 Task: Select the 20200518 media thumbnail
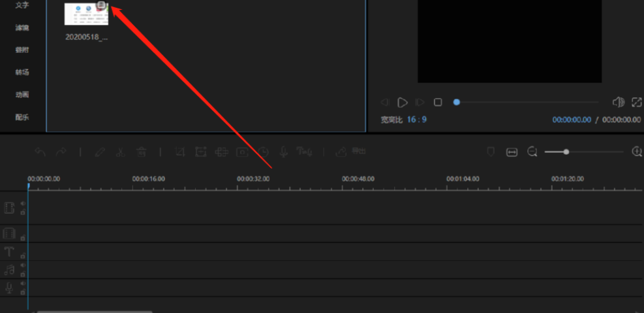(x=86, y=14)
